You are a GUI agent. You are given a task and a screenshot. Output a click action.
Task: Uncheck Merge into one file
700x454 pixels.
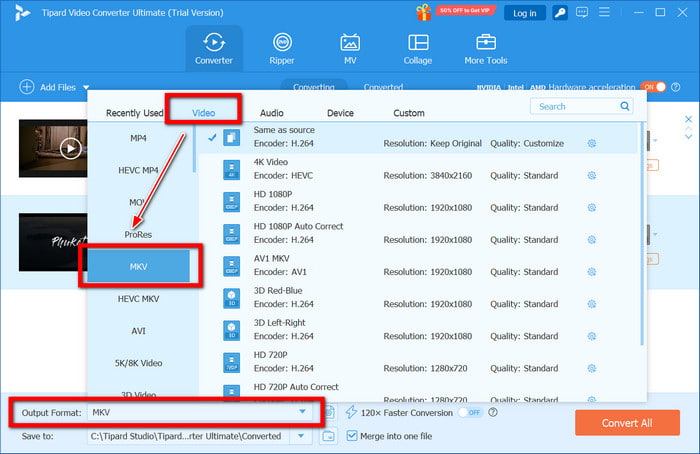[352, 436]
